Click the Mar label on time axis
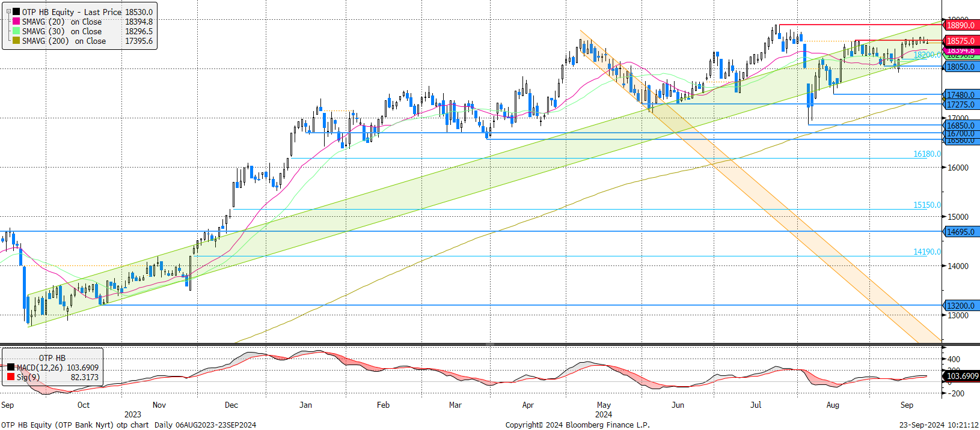Viewport: 980px width, 430px height. [455, 405]
